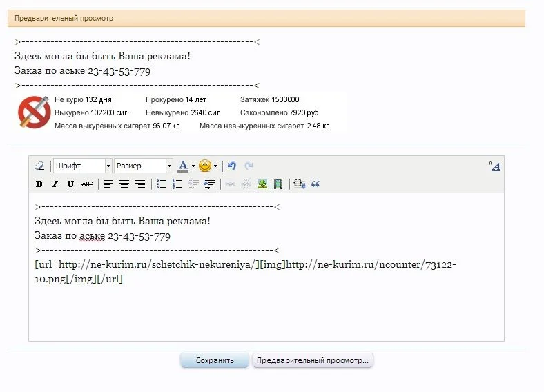
Task: Open the Размер size dropdown
Action: tap(144, 166)
